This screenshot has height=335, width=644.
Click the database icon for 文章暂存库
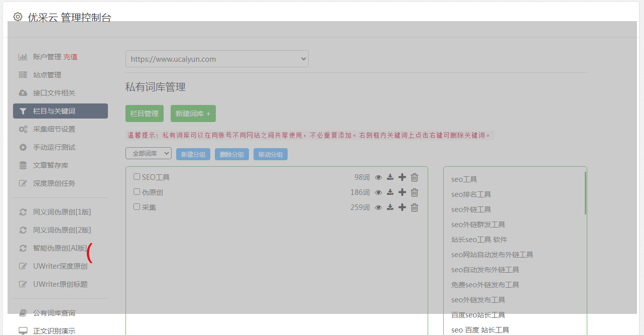(x=23, y=165)
